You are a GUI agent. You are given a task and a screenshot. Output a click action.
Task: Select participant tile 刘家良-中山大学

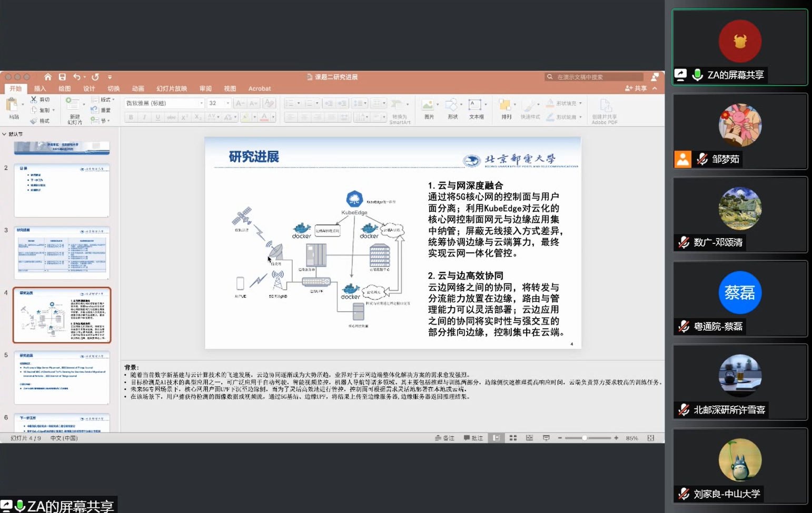click(x=740, y=466)
